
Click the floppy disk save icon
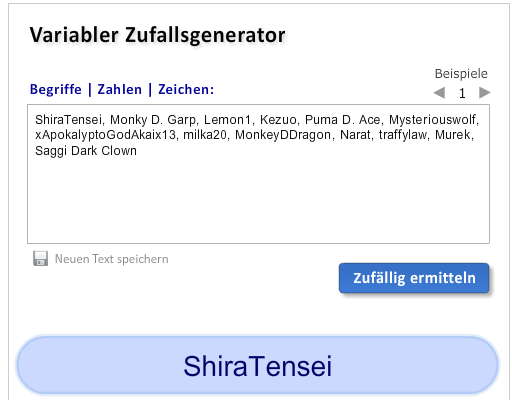click(x=40, y=259)
